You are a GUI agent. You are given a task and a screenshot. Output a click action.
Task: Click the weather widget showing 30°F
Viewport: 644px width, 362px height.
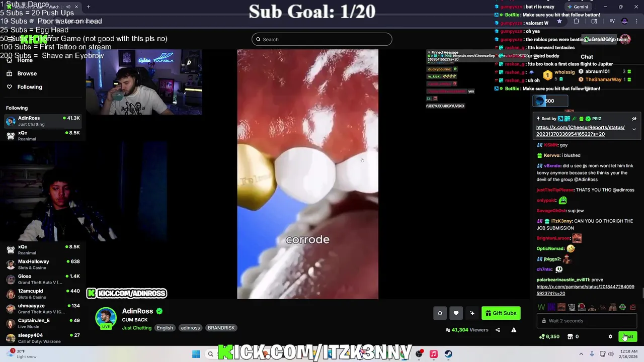(20, 354)
